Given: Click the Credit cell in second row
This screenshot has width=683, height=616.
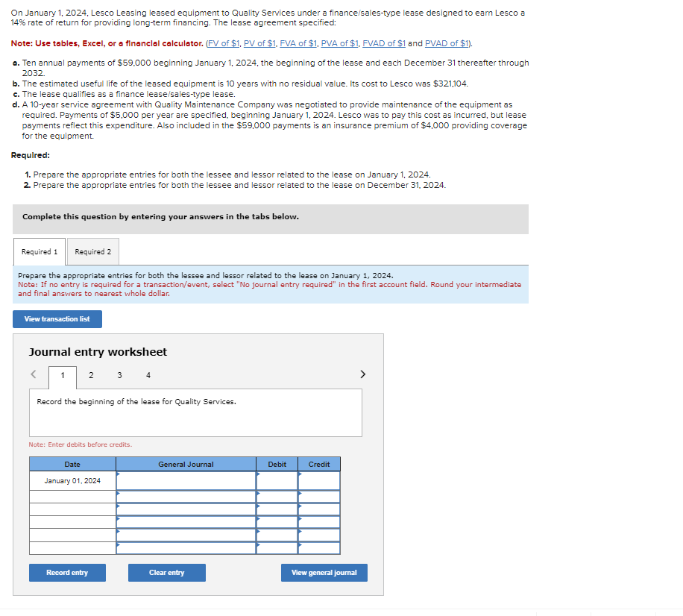Looking at the screenshot, I should (x=319, y=497).
